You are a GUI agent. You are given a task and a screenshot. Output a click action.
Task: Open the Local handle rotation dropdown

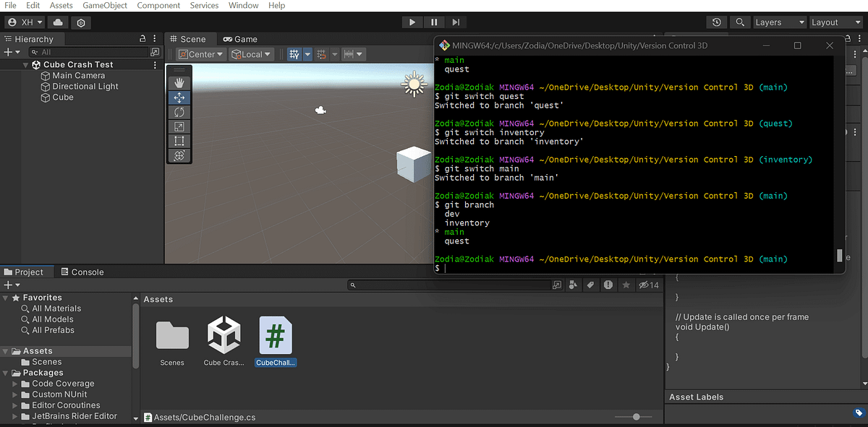251,54
